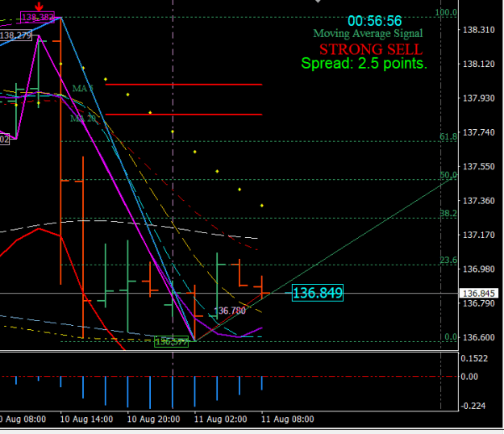Image resolution: width=504 pixels, height=434 pixels.
Task: Click the 10 Aug 20:00 time label
Action: tap(153, 419)
